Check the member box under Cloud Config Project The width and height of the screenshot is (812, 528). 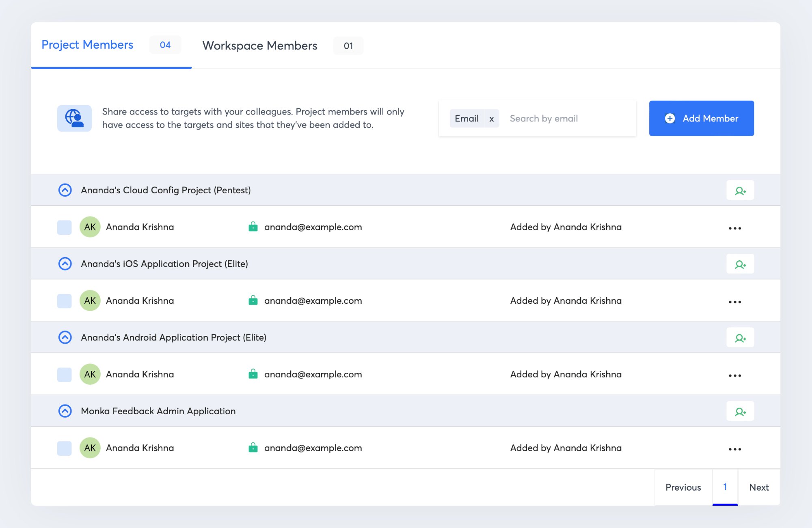point(65,227)
